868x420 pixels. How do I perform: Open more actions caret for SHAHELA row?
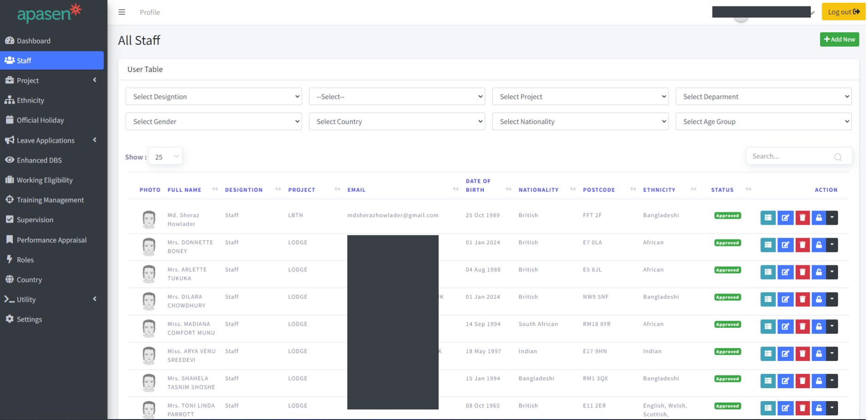(832, 381)
